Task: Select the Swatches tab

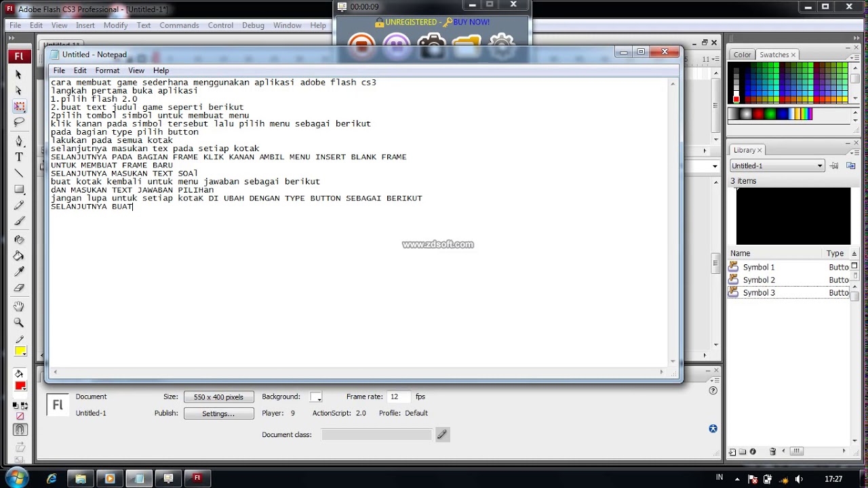Action: (777, 55)
